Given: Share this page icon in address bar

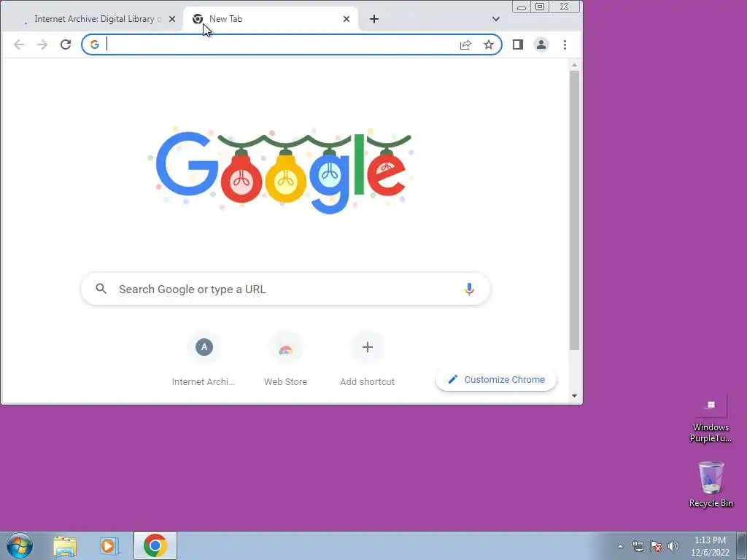Looking at the screenshot, I should click(465, 44).
